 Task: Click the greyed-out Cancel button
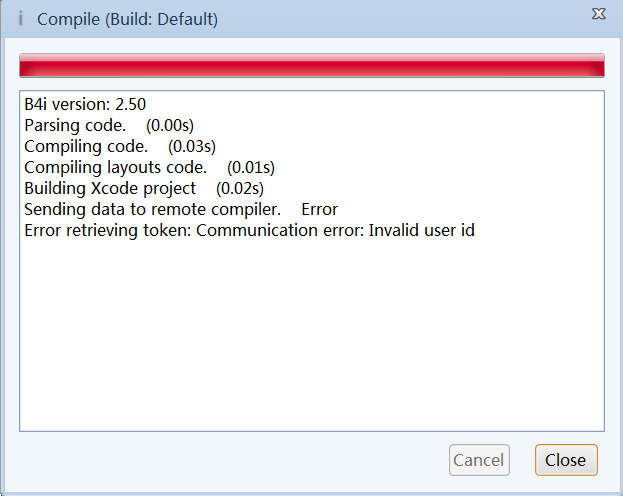point(479,460)
